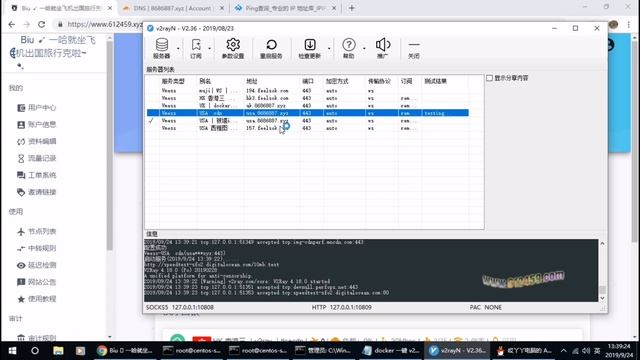Open 账户信息 in the browser sidebar
This screenshot has width=640, height=360.
click(x=36, y=124)
